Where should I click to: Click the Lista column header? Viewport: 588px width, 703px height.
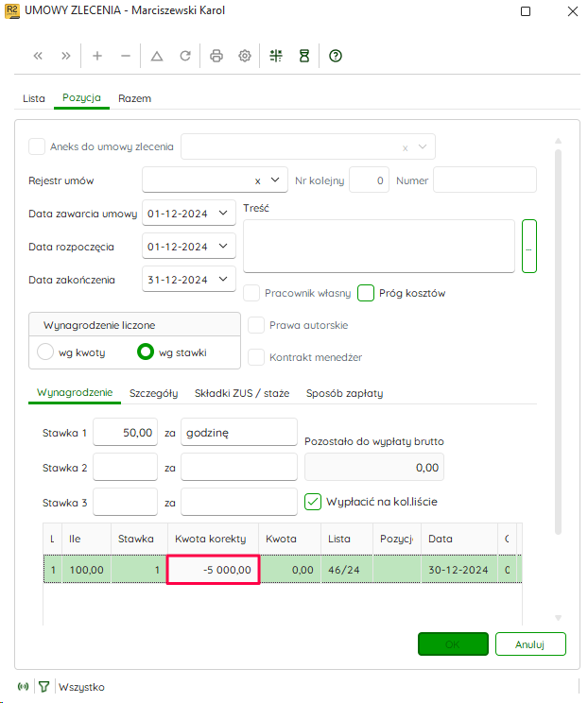click(347, 539)
